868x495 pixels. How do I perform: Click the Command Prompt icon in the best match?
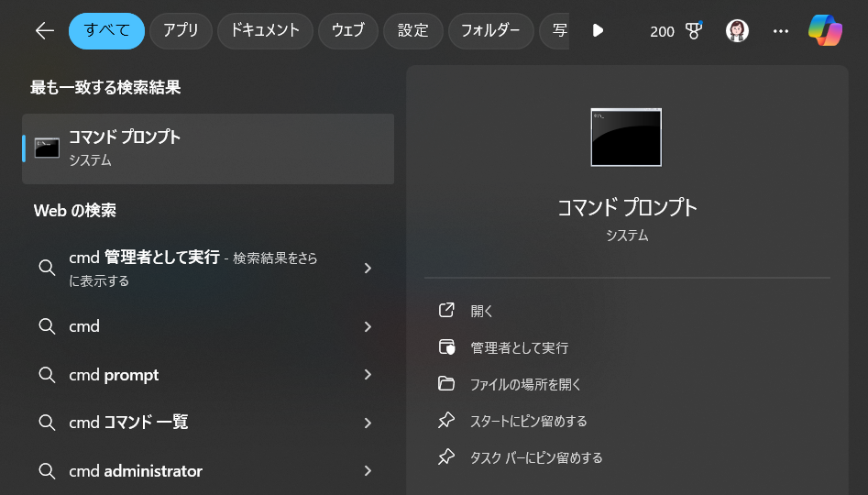47,148
